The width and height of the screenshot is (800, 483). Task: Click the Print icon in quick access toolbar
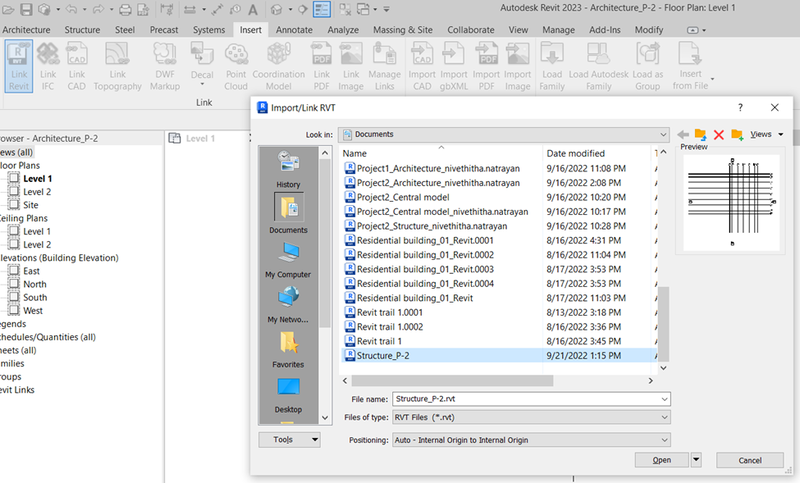(x=125, y=9)
